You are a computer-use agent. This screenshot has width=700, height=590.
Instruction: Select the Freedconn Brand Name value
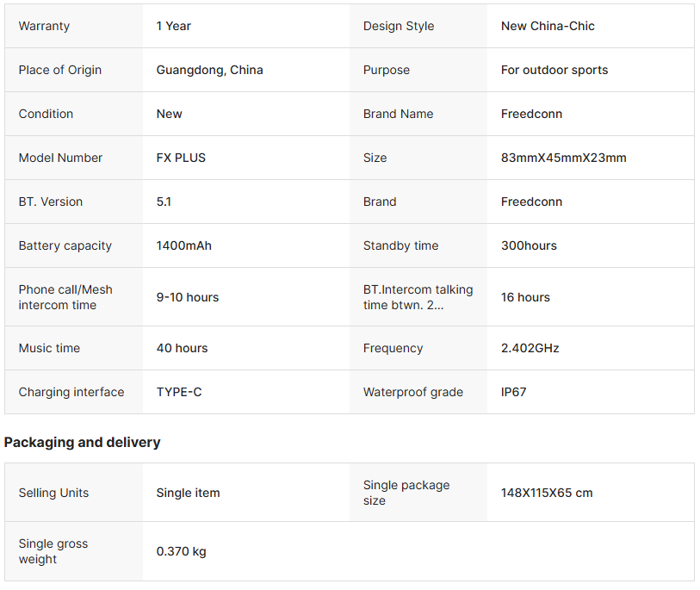(x=531, y=114)
